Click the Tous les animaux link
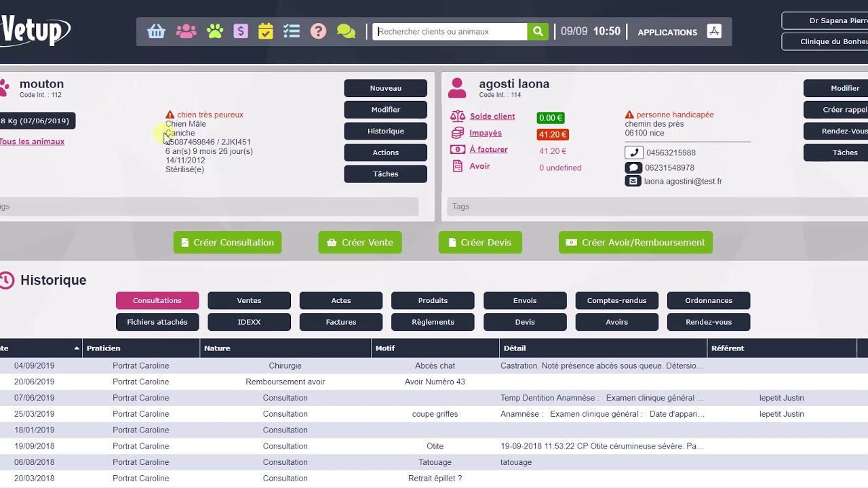Screen dimensions: 868x488 [32, 142]
